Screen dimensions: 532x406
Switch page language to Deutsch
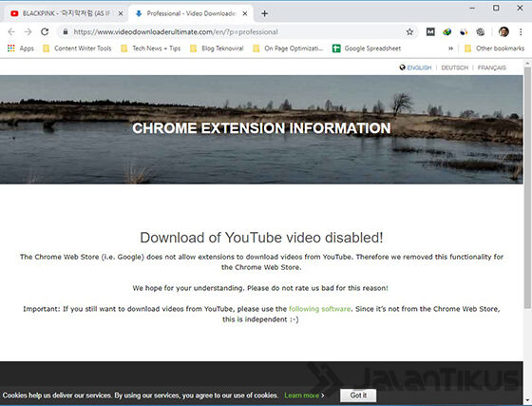[455, 68]
